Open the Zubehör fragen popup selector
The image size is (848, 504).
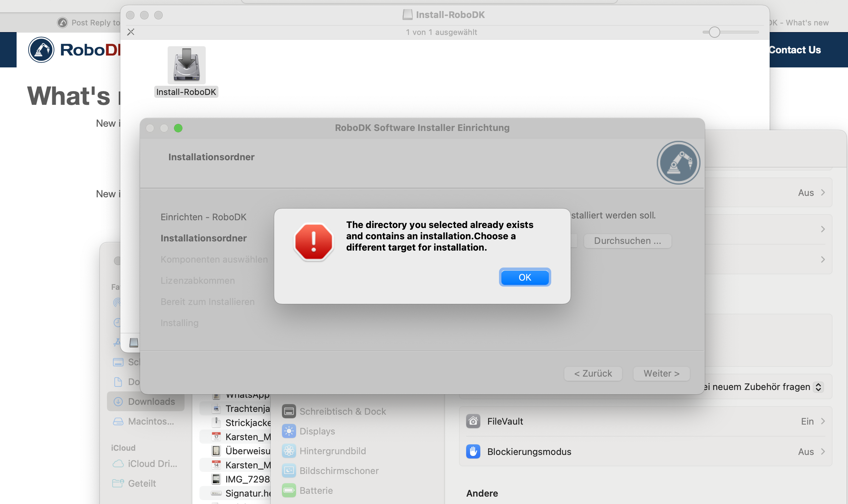click(818, 387)
